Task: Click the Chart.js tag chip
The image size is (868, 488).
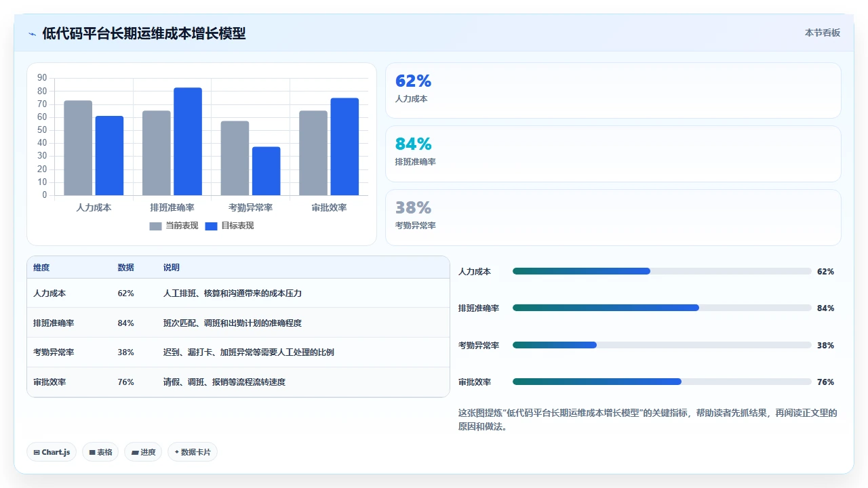Action: (52, 452)
